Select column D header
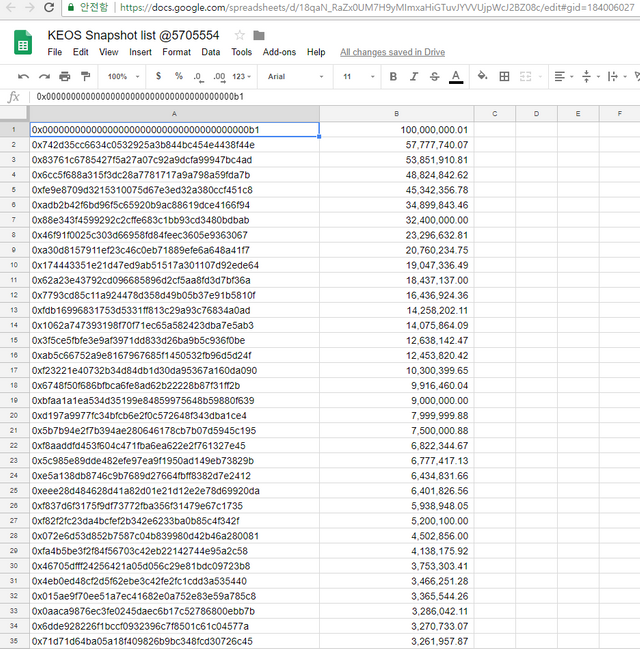Image resolution: width=640 pixels, height=649 pixels. click(536, 113)
